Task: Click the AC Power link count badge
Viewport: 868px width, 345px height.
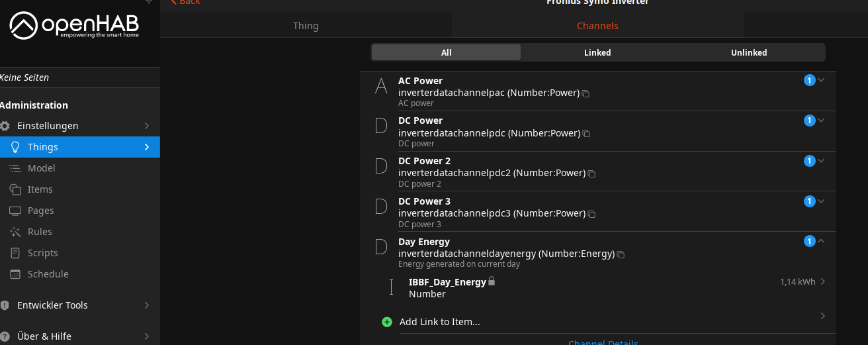Action: tap(809, 80)
